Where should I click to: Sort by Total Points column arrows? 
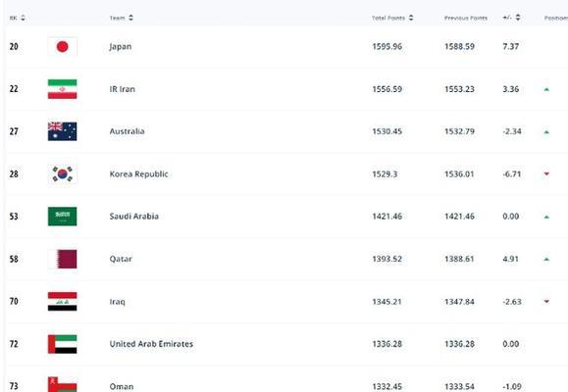point(411,18)
